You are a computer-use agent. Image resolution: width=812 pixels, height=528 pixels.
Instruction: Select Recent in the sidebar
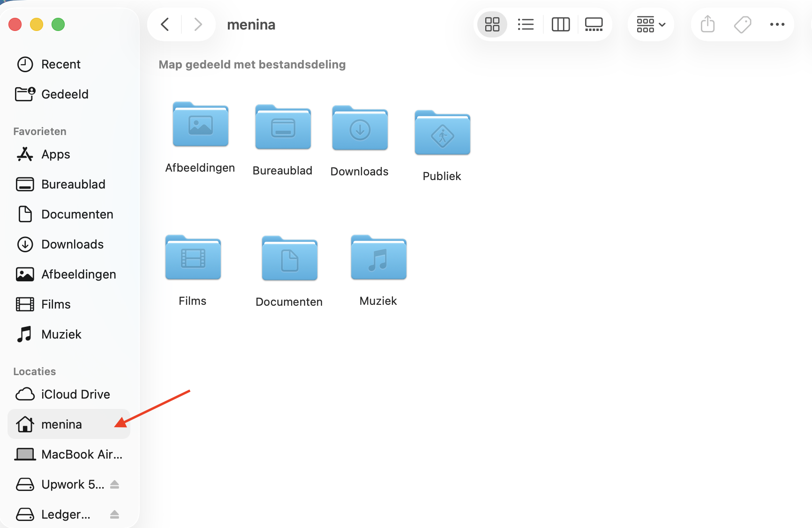(x=61, y=64)
